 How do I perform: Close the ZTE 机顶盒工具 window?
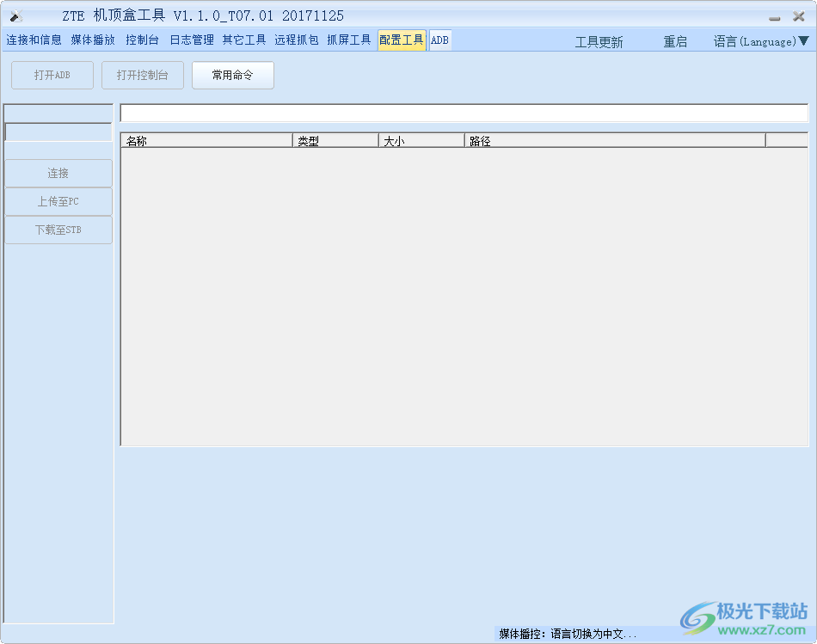[x=798, y=16]
